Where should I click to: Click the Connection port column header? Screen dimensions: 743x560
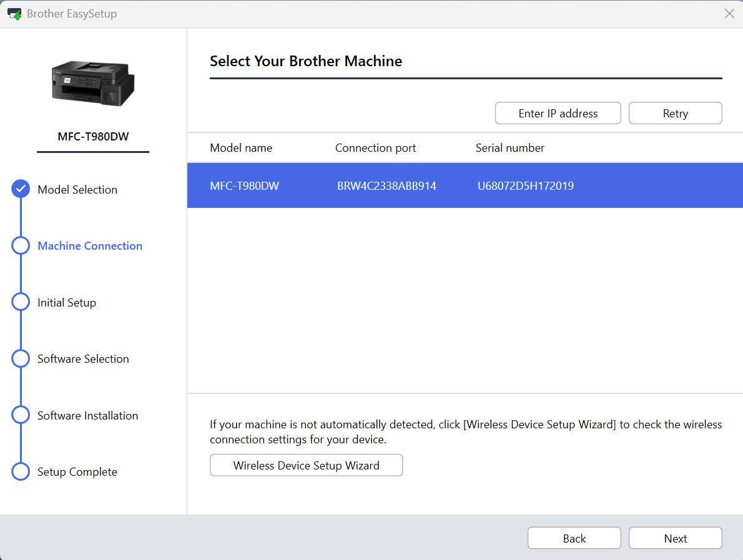coord(375,148)
